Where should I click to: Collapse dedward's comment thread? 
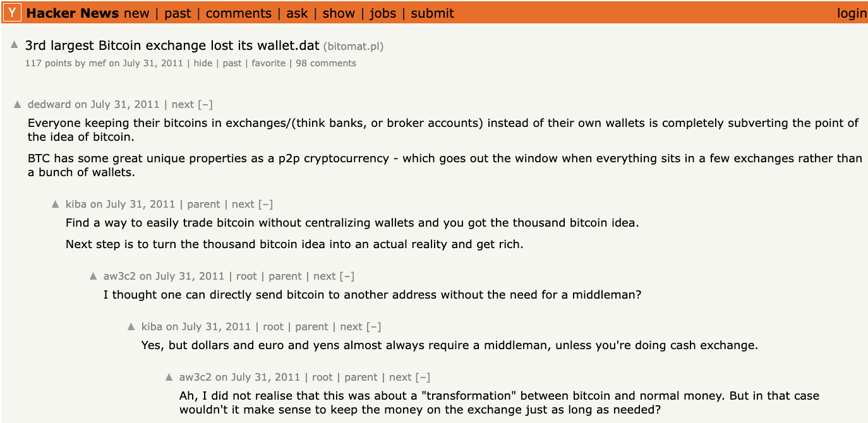pyautogui.click(x=205, y=105)
